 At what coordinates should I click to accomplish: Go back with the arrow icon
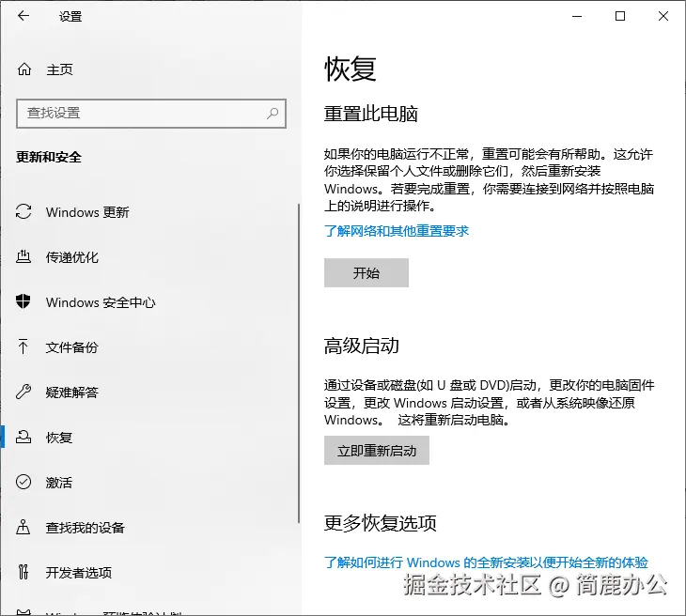(x=23, y=16)
